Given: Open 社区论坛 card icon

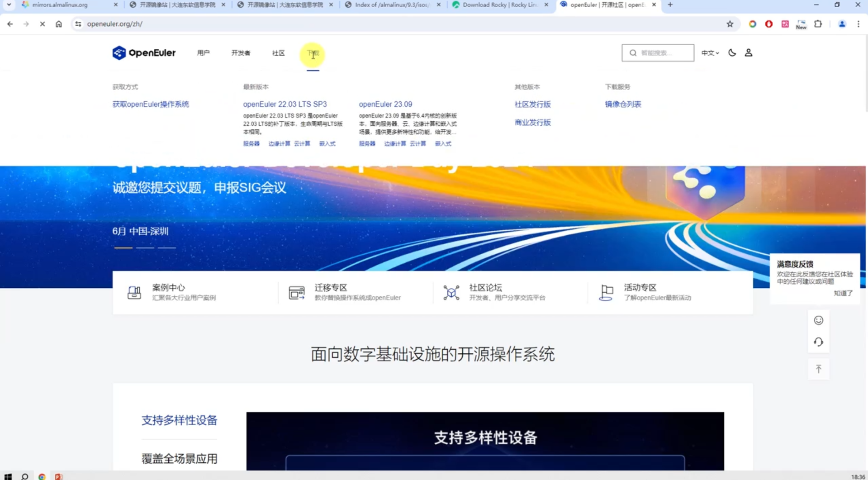Looking at the screenshot, I should (x=451, y=293).
